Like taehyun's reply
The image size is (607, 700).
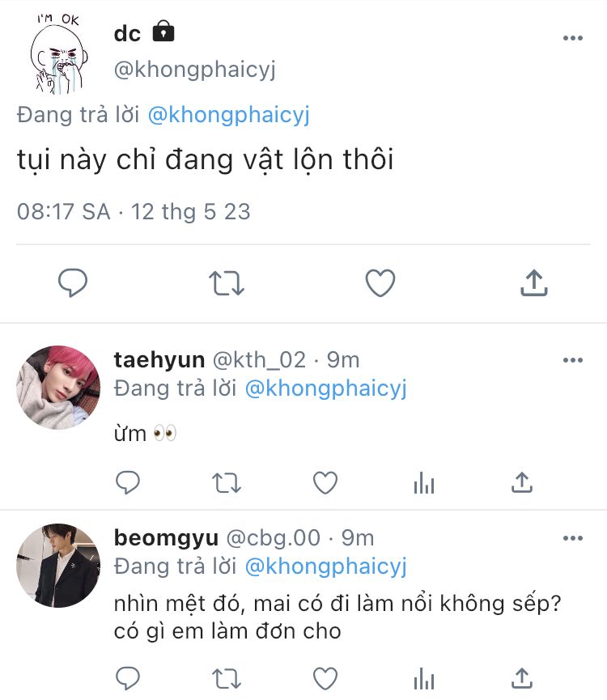point(325,483)
